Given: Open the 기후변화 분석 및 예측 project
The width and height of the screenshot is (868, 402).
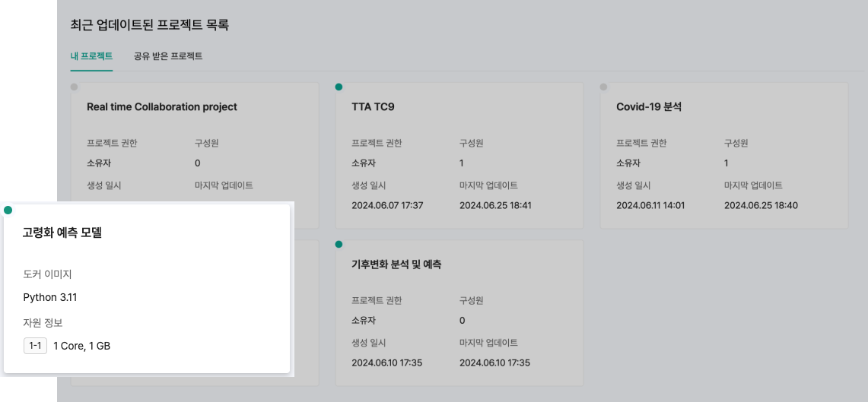Looking at the screenshot, I should 396,264.
